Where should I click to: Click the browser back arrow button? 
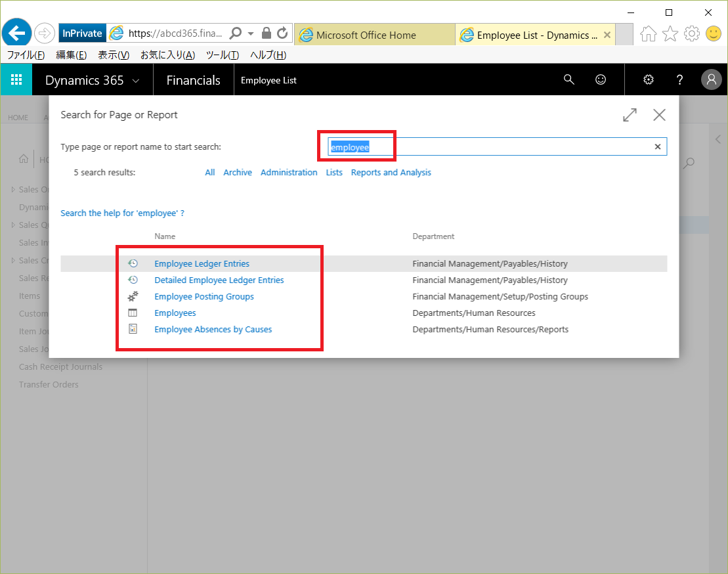(x=16, y=33)
